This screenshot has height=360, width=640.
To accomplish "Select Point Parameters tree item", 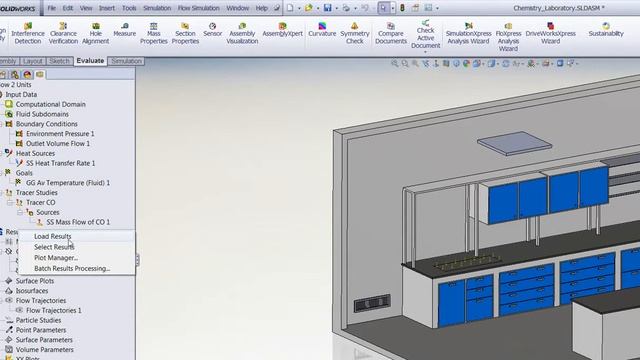I will pos(40,330).
